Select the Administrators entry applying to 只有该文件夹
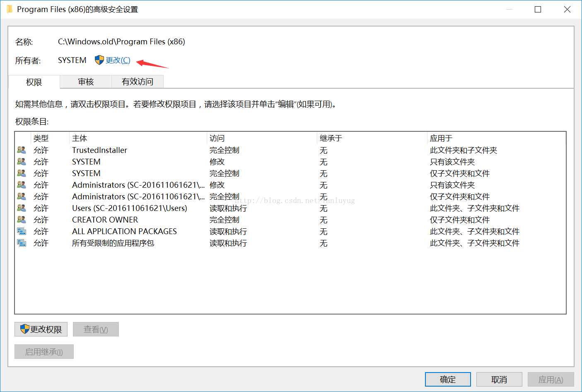 290,185
